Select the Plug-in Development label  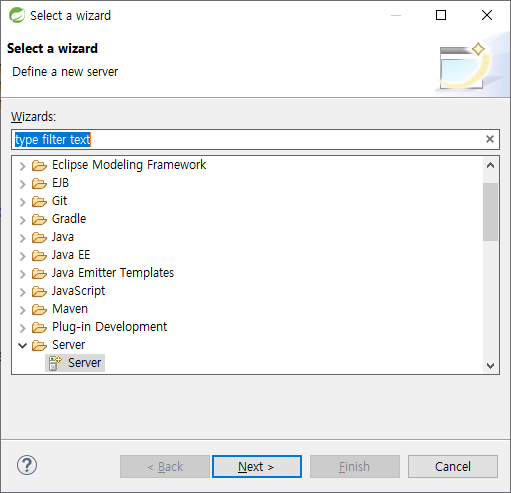[110, 327]
